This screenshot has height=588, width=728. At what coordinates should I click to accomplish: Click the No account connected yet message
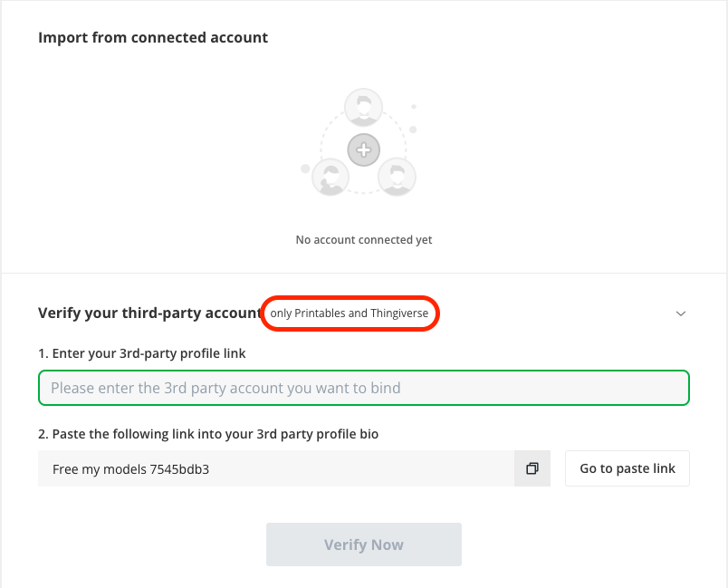point(364,240)
